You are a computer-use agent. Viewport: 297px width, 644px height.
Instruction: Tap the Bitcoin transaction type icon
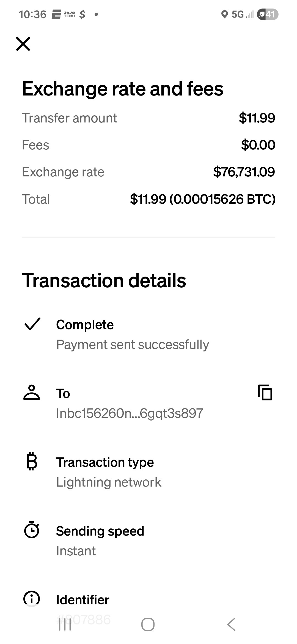coord(32,461)
